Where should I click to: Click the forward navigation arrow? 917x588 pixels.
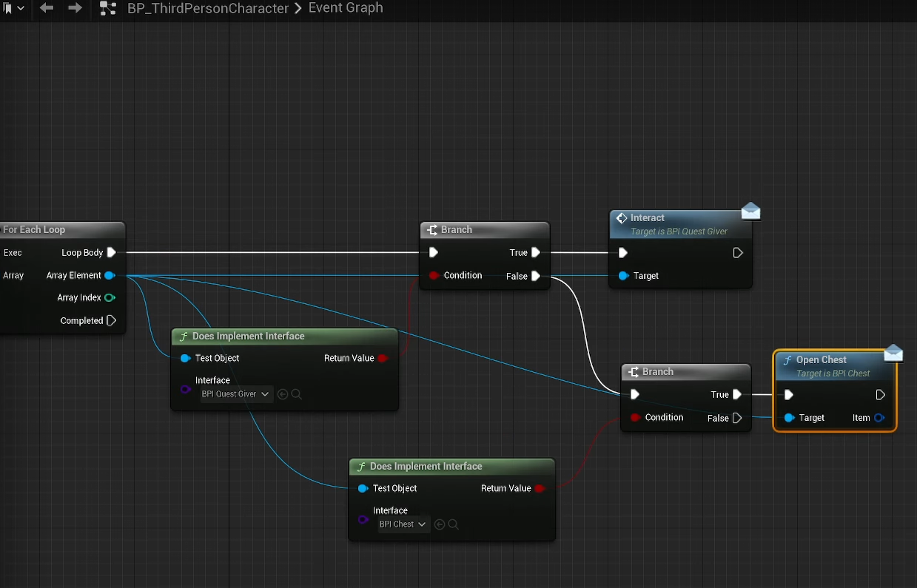pos(75,8)
